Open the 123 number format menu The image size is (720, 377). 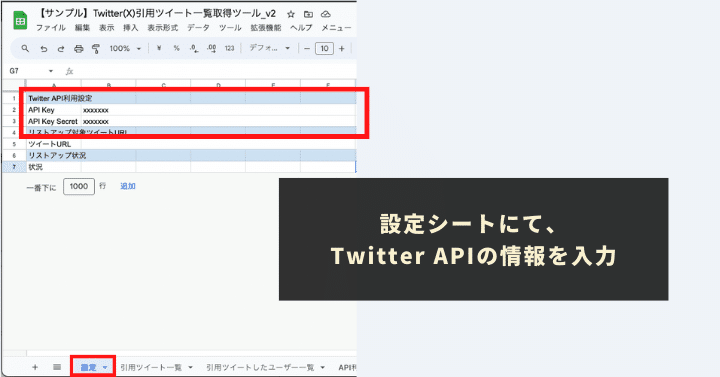tap(230, 48)
